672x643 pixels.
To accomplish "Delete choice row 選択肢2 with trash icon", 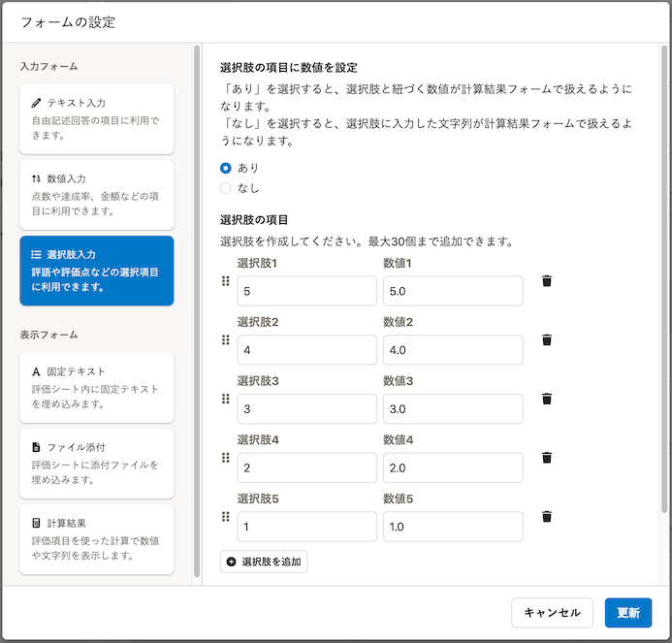I will coord(547,339).
